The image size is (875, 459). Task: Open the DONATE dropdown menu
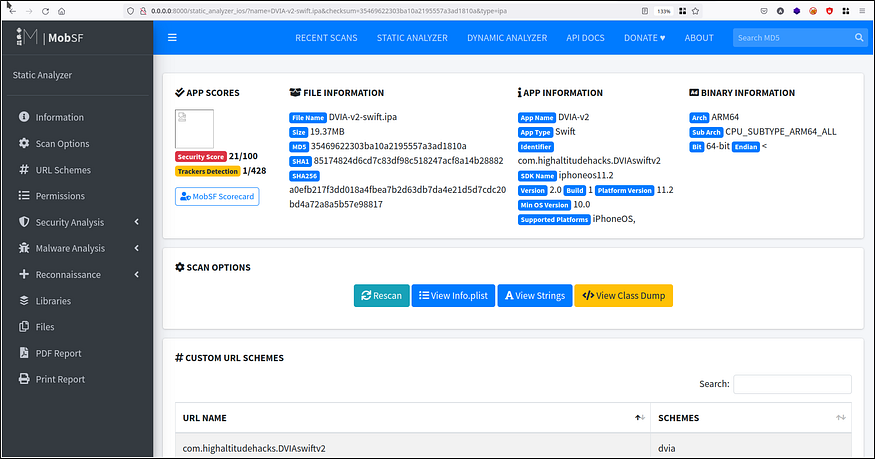[x=645, y=38]
